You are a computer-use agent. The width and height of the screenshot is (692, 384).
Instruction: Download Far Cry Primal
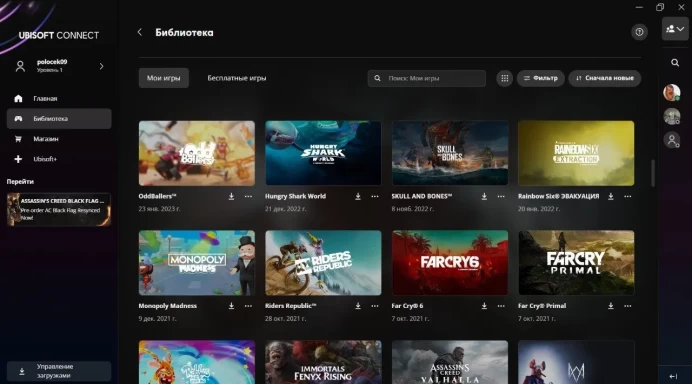pos(611,306)
